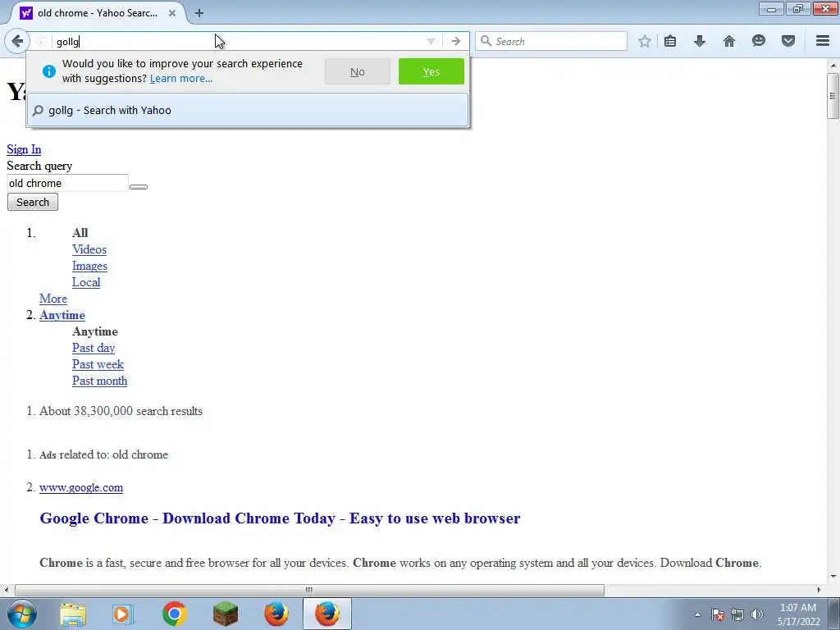This screenshot has height=630, width=840.
Task: Click the horizontal scrollbar left arrow
Action: pos(6,590)
